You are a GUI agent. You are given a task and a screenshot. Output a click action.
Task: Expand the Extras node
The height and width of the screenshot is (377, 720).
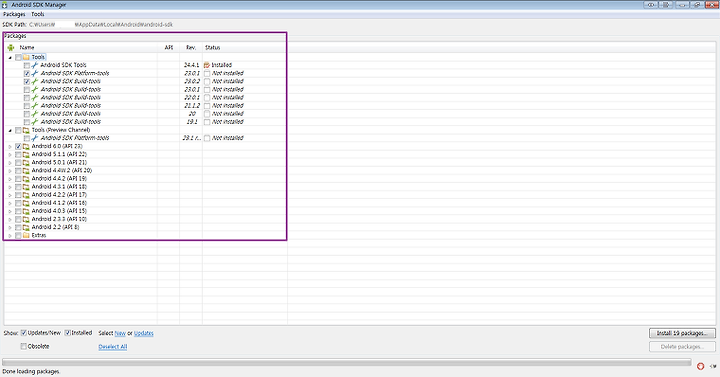pos(10,236)
